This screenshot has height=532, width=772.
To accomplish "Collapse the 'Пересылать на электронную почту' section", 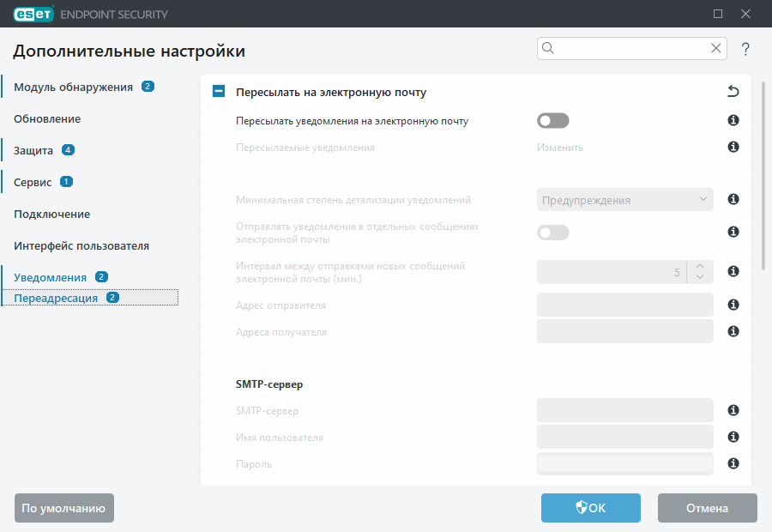I will point(219,92).
